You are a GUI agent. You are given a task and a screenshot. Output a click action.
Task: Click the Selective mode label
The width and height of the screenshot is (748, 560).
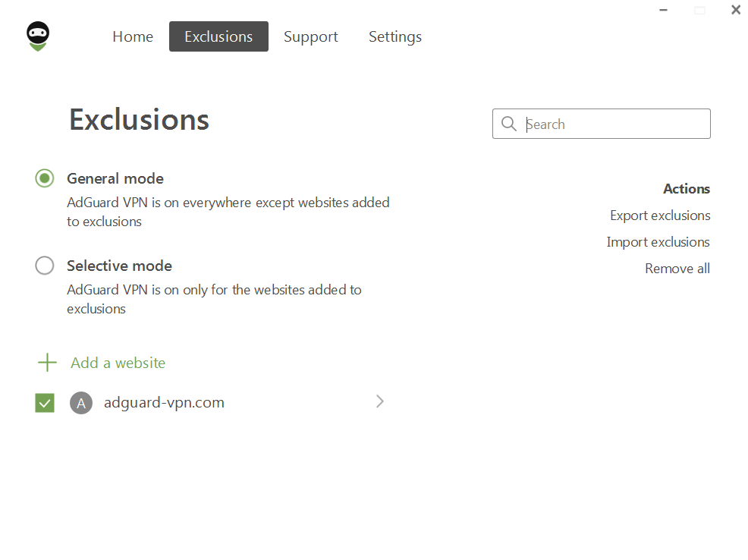pyautogui.click(x=119, y=266)
